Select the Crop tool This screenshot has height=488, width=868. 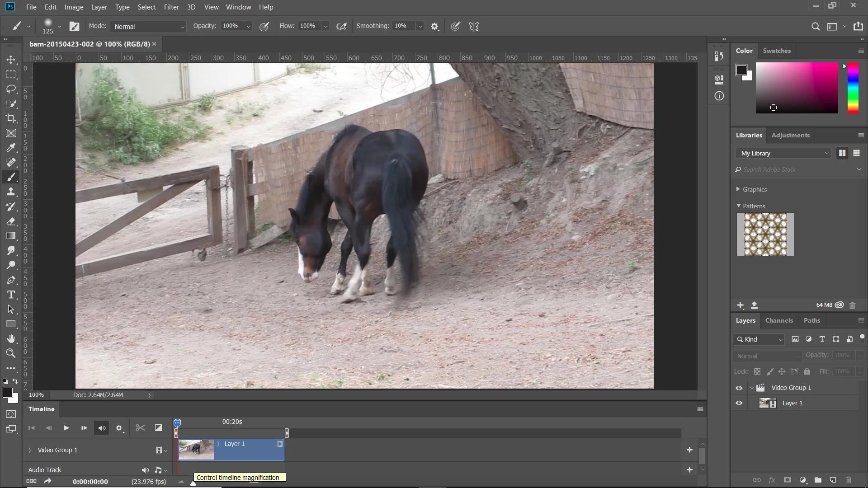coord(11,118)
